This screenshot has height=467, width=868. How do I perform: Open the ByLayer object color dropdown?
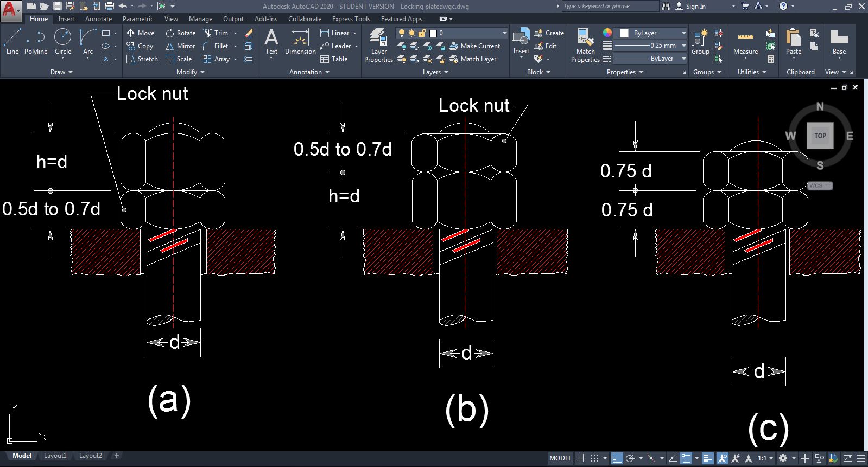point(650,33)
